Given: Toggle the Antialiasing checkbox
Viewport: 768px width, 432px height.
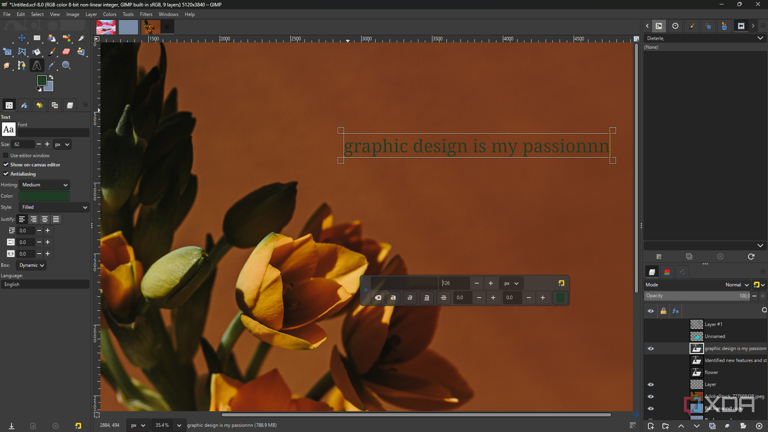Looking at the screenshot, I should coord(6,174).
